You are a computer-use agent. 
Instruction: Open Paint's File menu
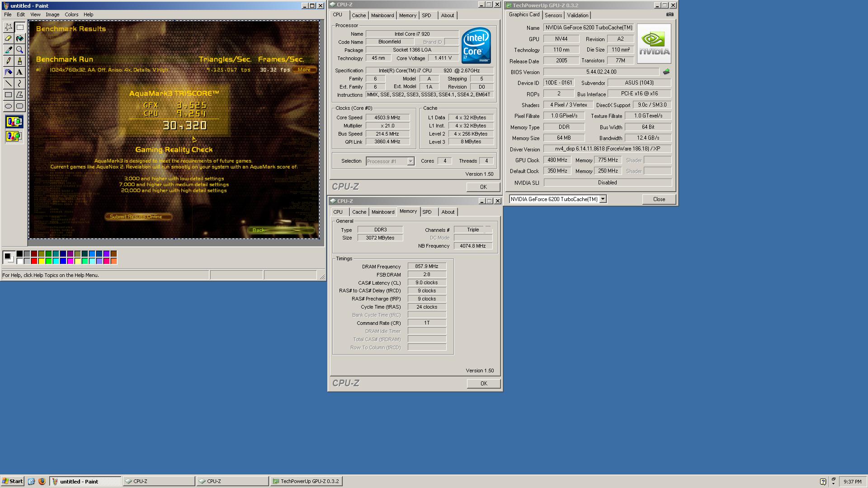coord(8,14)
